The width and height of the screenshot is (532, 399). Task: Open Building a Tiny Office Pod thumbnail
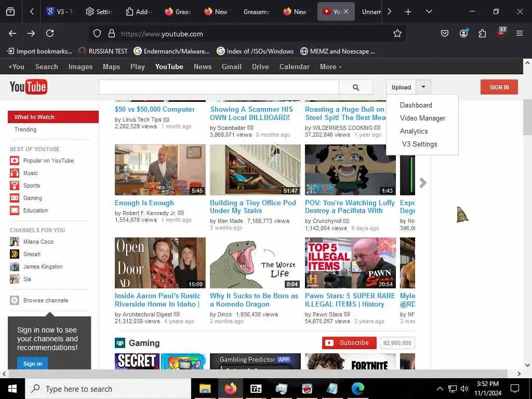click(255, 170)
